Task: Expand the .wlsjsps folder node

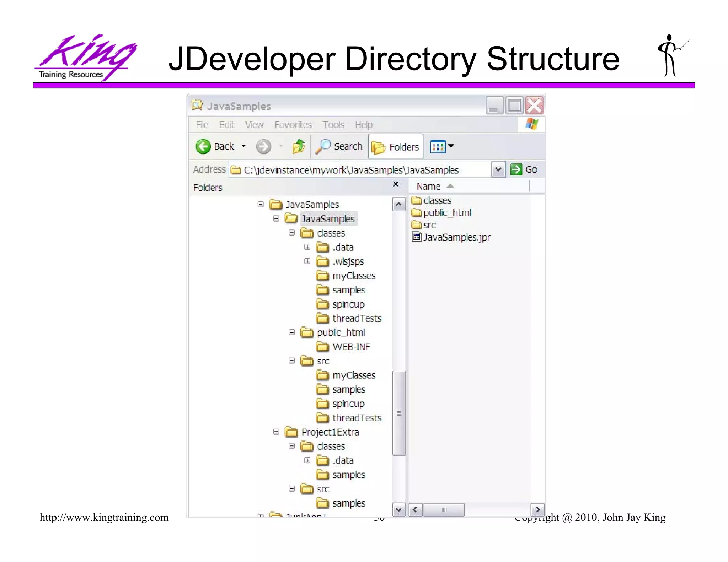Action: [307, 261]
